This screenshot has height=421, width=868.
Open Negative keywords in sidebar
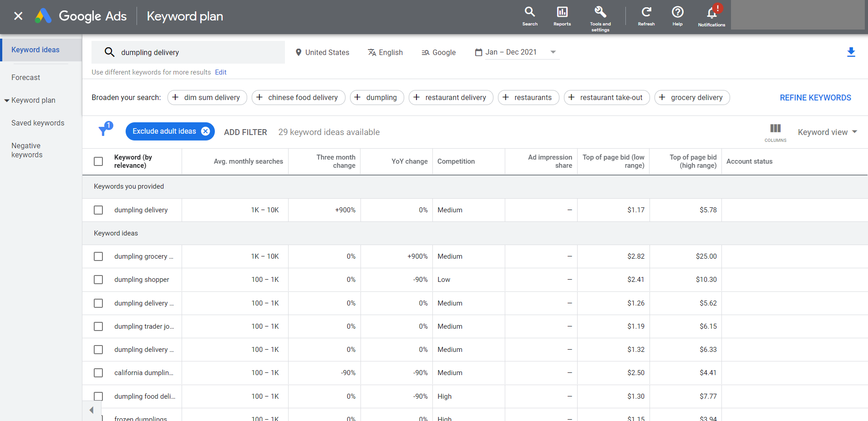[27, 150]
